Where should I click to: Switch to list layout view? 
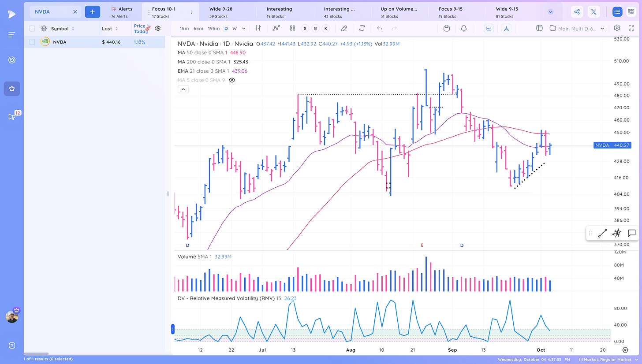coord(617,12)
